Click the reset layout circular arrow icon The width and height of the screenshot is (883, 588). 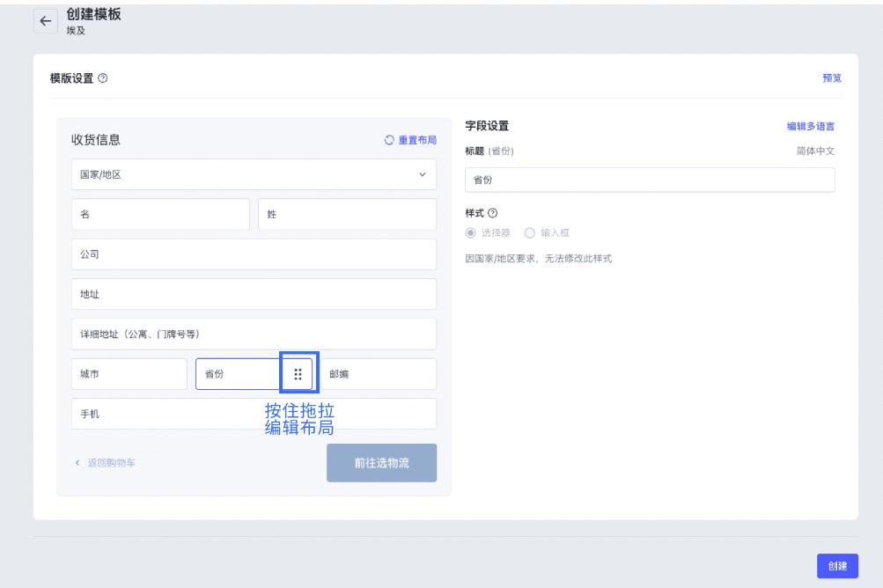click(389, 140)
